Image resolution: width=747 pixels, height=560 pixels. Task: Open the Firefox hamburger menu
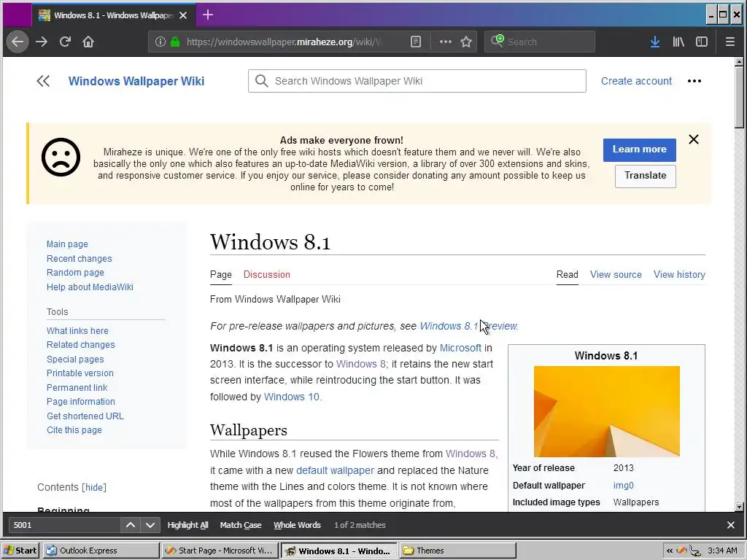coord(729,42)
